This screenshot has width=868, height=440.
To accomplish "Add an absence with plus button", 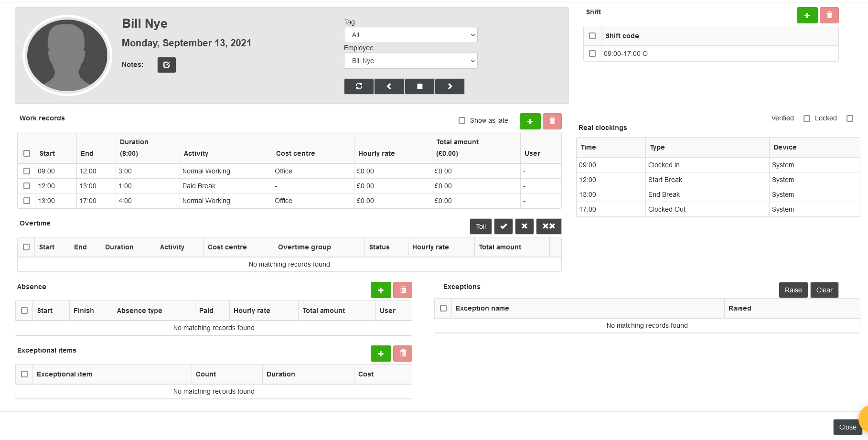I will [x=381, y=290].
